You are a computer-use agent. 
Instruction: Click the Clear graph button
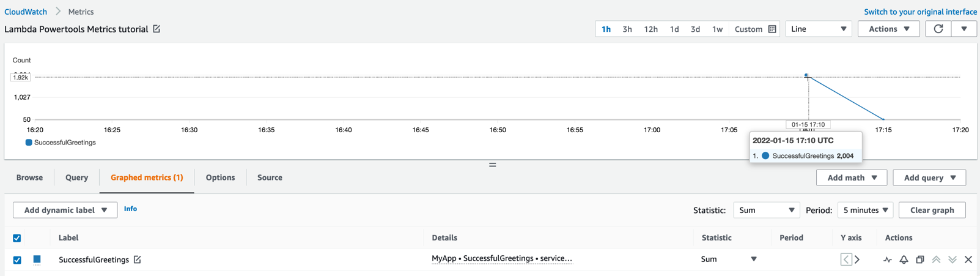click(x=932, y=210)
